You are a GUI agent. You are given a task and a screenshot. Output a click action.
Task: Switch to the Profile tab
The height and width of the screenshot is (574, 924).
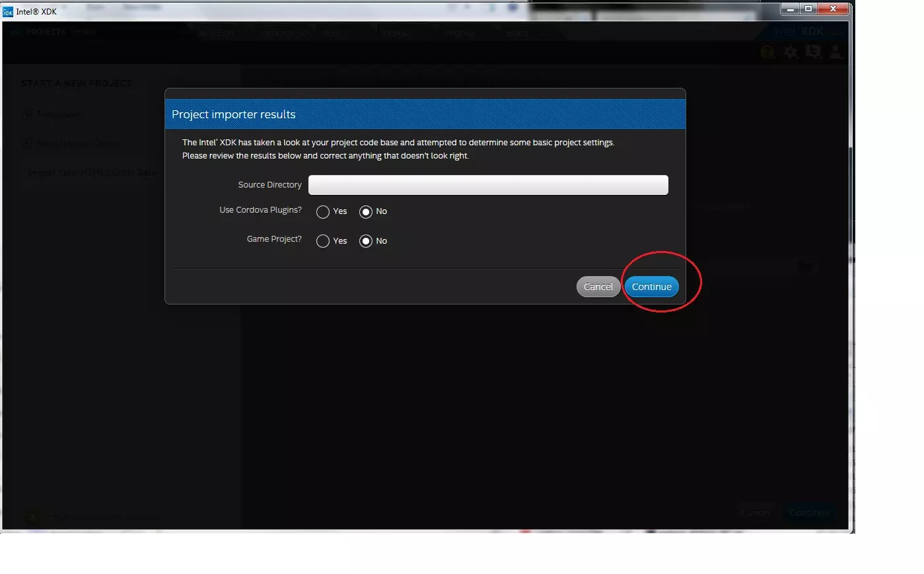point(460,33)
